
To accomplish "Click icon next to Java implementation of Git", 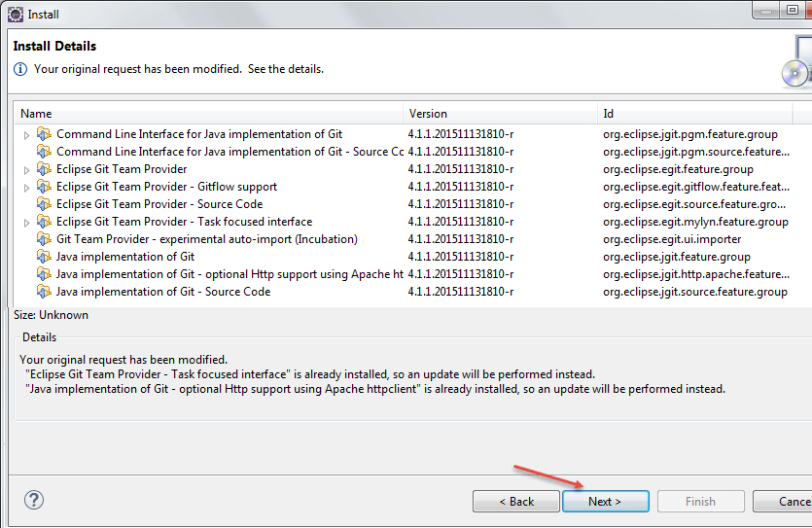I will pyautogui.click(x=44, y=257).
